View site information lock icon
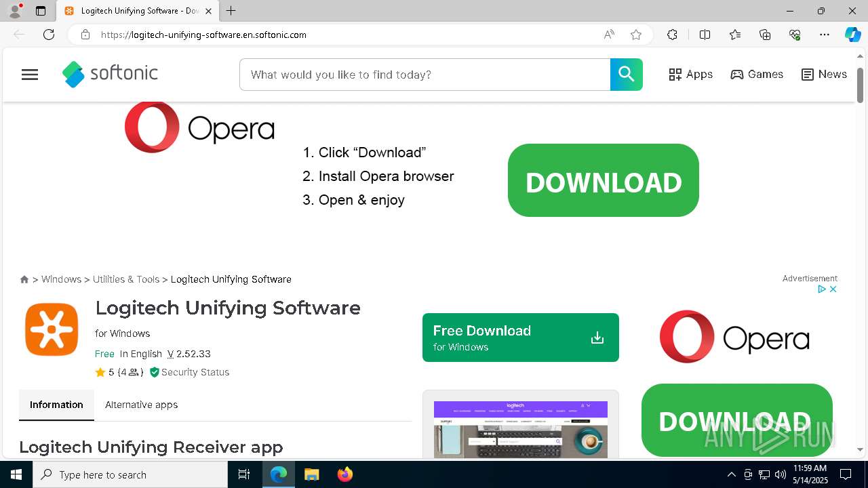The image size is (868, 488). click(85, 35)
